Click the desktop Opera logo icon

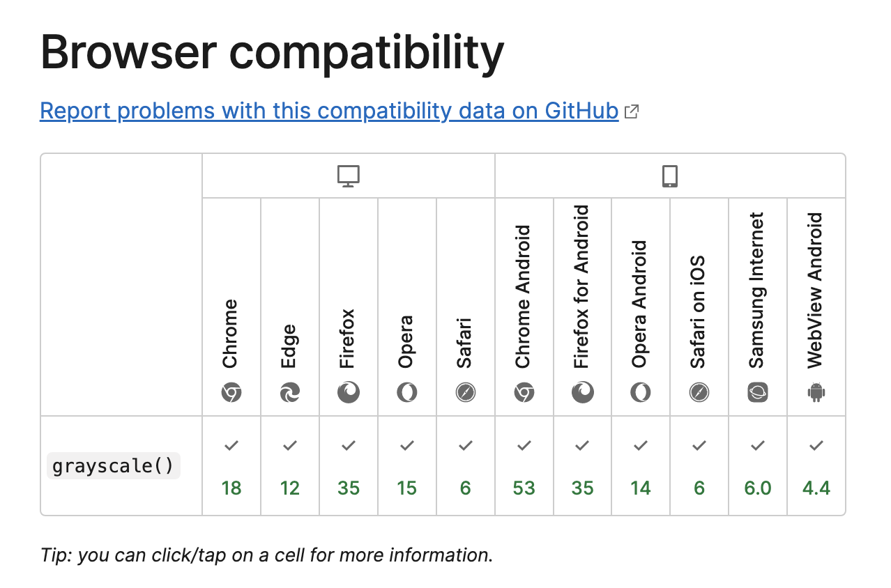coord(407,394)
